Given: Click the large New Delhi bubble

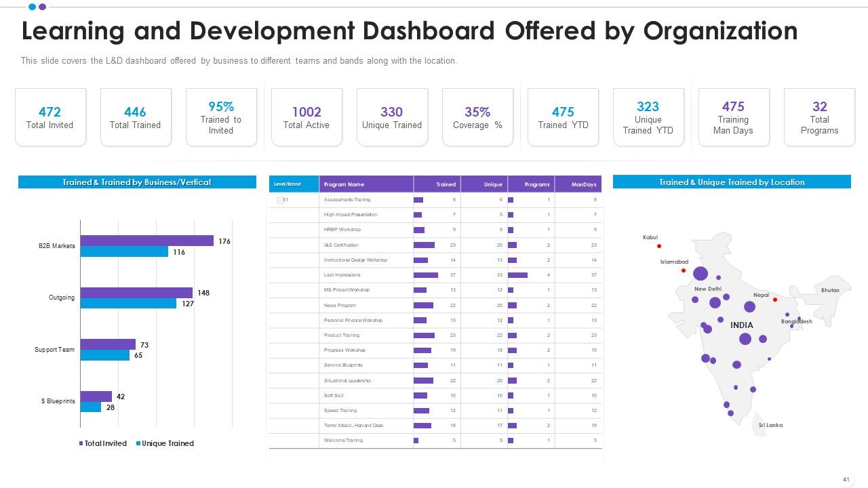Looking at the screenshot, I should [x=701, y=274].
